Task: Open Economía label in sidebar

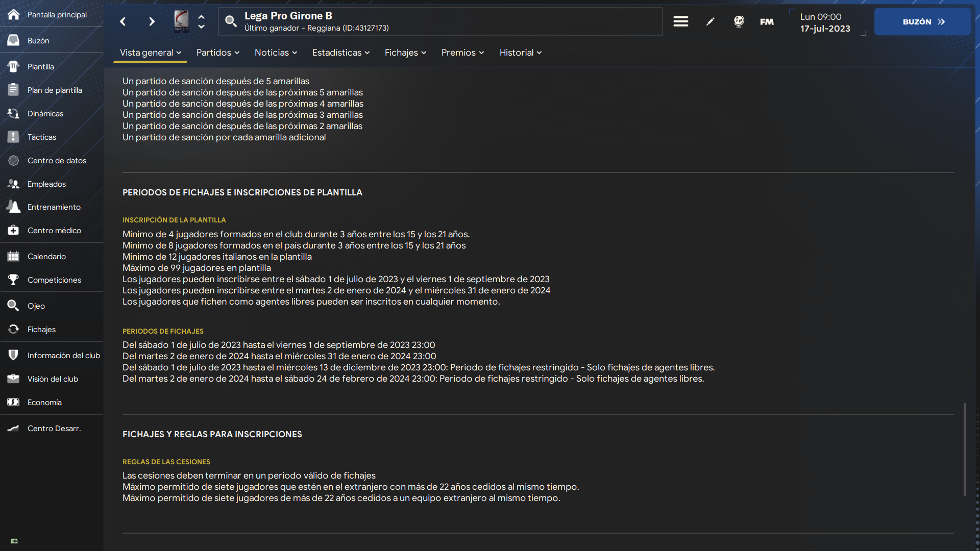Action: coord(44,402)
